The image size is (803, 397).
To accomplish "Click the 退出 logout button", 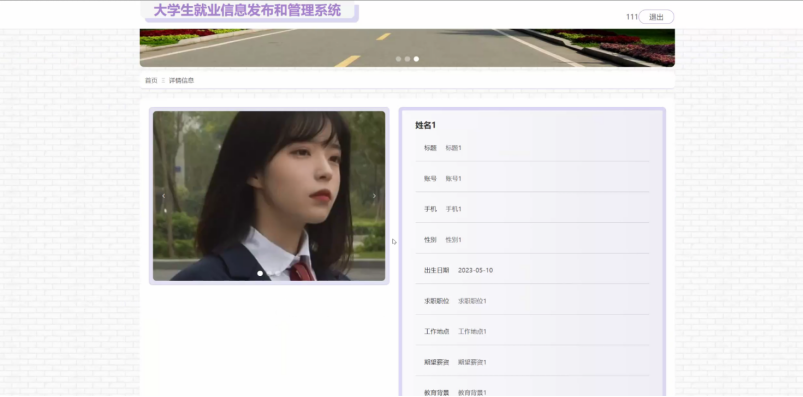I will coord(656,17).
